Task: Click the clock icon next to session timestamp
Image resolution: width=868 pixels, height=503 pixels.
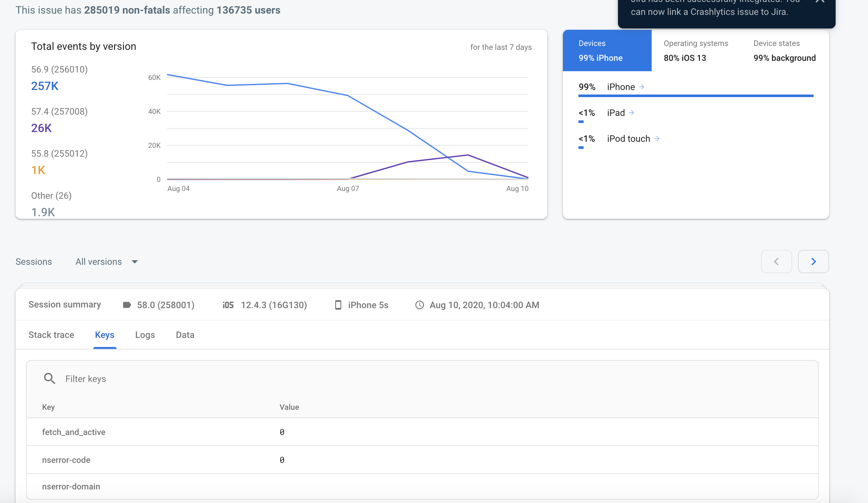Action: coord(419,305)
